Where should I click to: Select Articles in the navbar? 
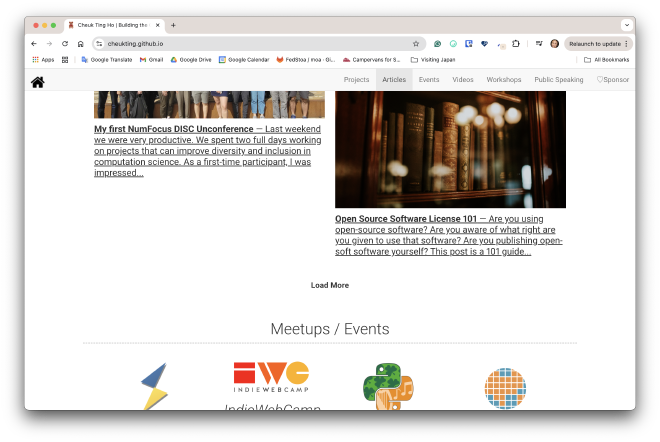394,80
